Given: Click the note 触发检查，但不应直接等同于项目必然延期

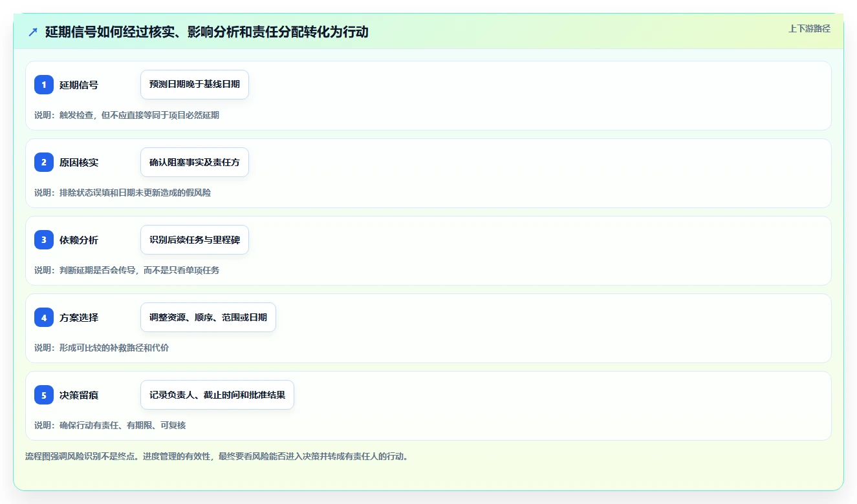Looking at the screenshot, I should click(127, 115).
